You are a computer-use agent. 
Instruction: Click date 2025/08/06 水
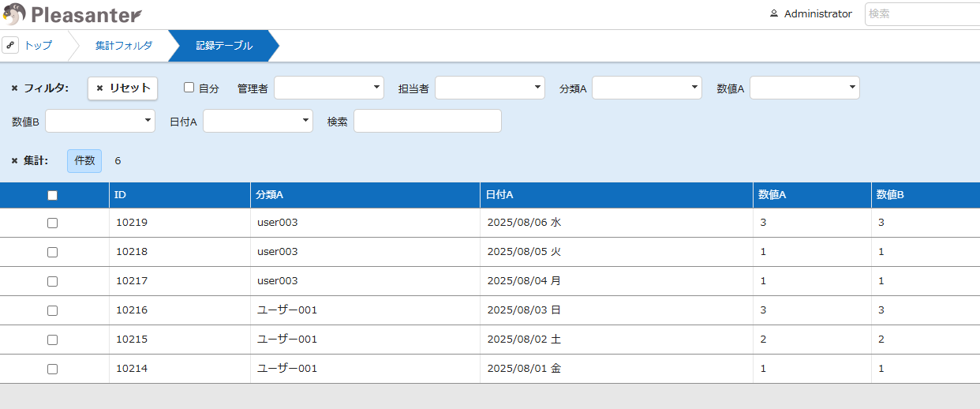pyautogui.click(x=525, y=223)
